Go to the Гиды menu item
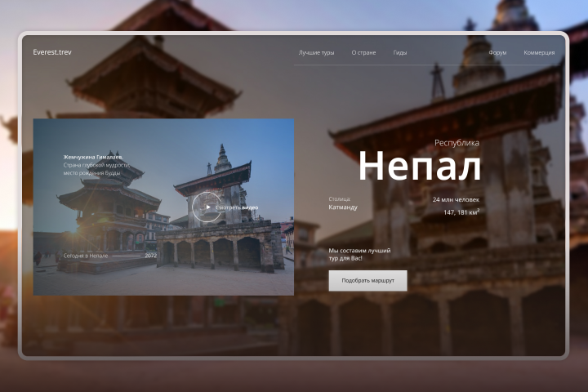Image resolution: width=588 pixels, height=392 pixels. tap(399, 52)
